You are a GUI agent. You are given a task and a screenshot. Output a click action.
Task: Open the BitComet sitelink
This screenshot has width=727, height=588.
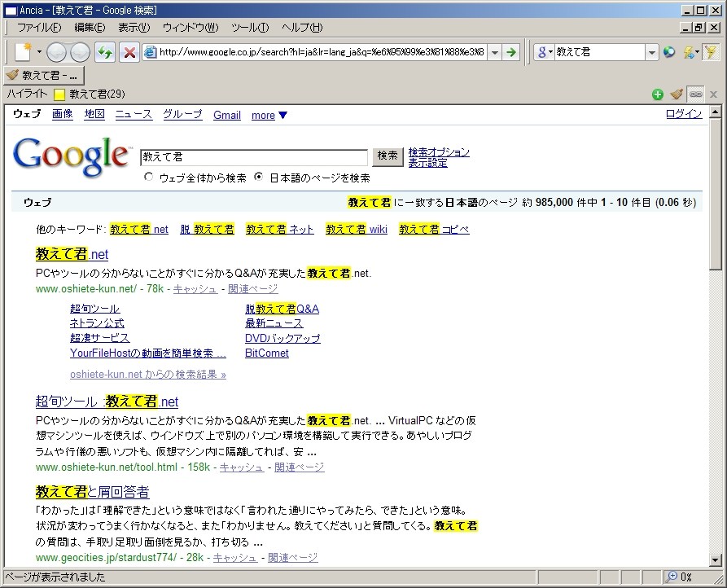[x=266, y=353]
